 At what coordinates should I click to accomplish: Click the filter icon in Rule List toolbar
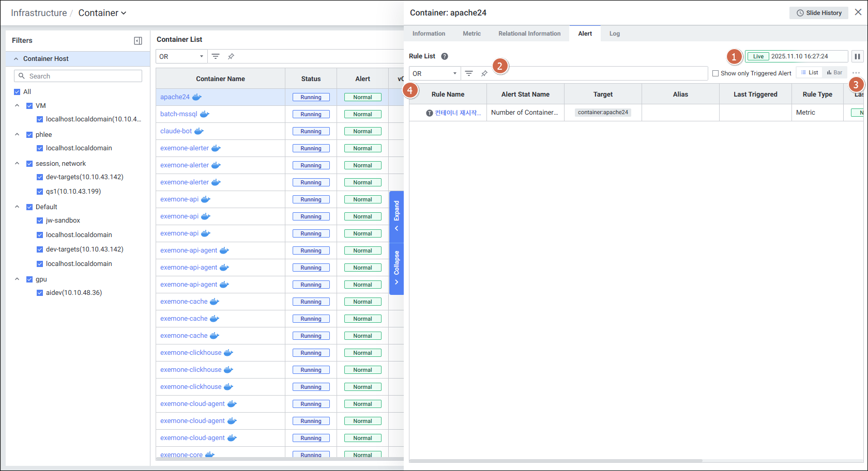(469, 73)
